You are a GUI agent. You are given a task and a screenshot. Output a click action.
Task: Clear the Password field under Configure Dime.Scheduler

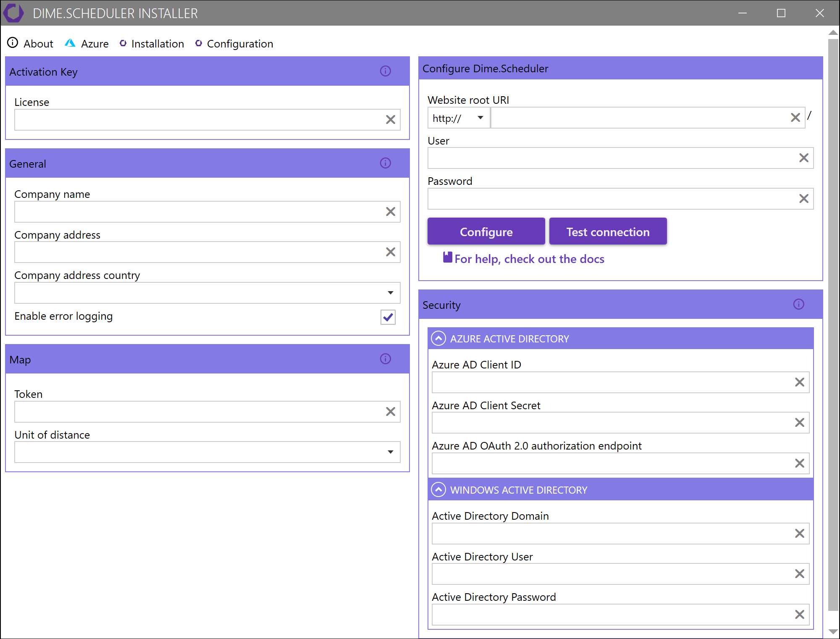click(804, 199)
